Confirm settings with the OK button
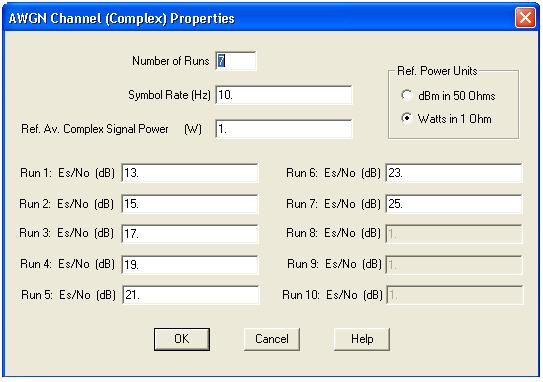Viewport: 543px width, 382px height. [x=182, y=339]
